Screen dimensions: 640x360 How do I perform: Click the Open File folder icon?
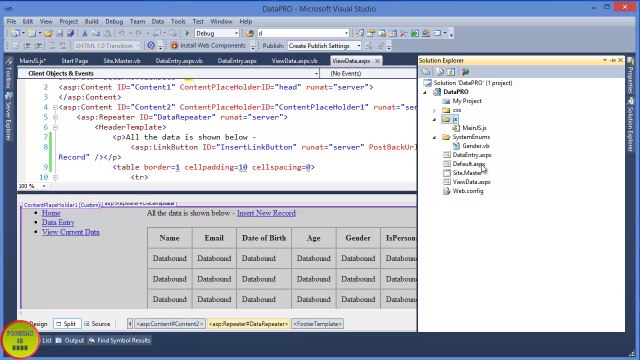[48, 33]
